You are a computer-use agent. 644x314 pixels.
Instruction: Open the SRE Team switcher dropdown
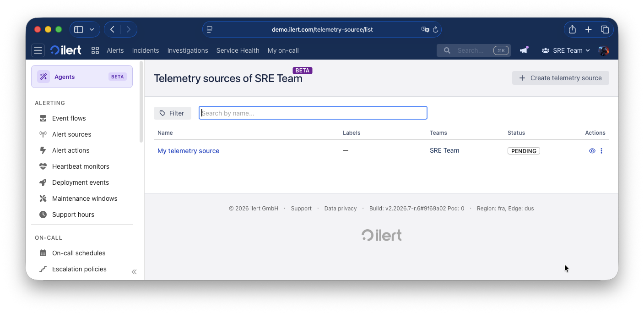click(x=566, y=50)
